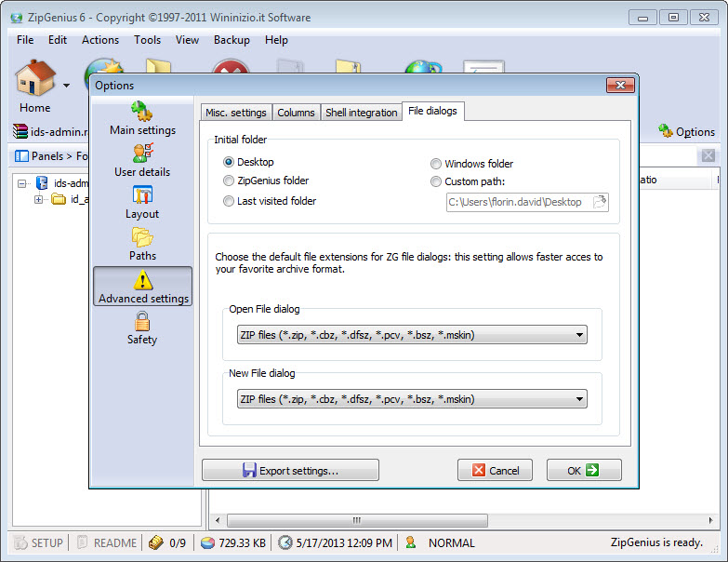
Task: Click the clock date indicator in status bar
Action: [285, 542]
